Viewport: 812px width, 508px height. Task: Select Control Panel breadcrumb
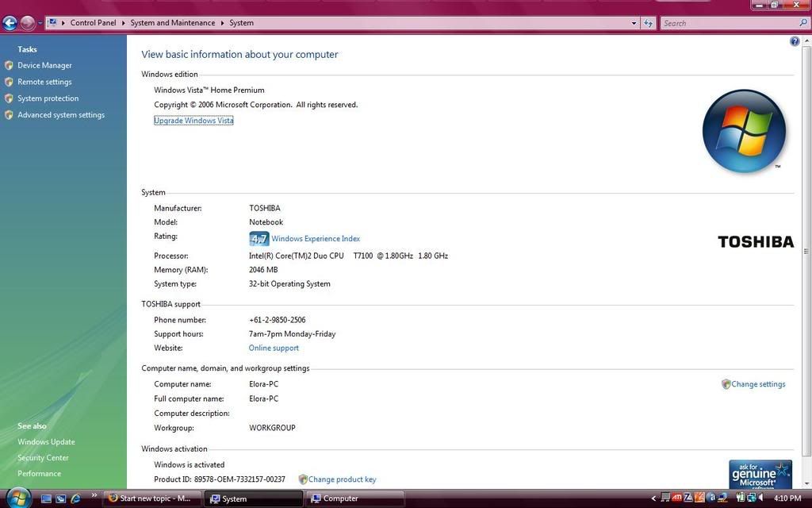tap(94, 23)
